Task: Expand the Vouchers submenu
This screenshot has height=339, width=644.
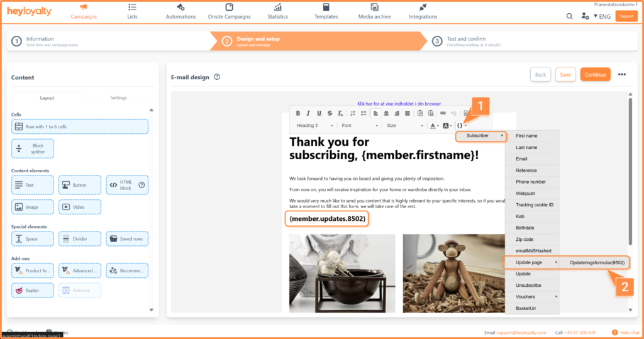Action: pyautogui.click(x=531, y=296)
